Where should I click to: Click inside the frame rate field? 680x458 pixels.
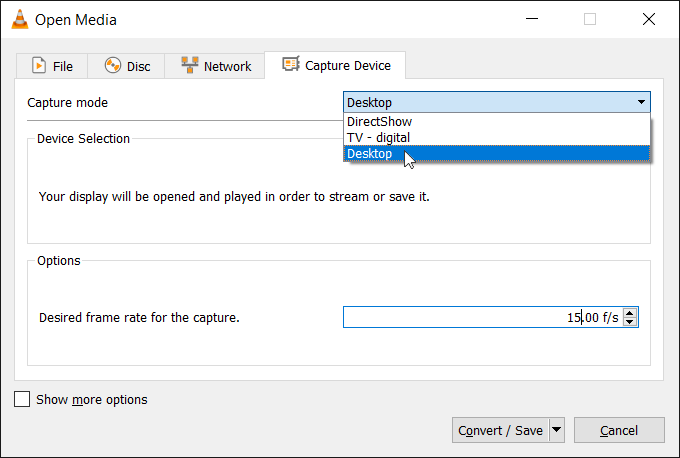pyautogui.click(x=480, y=317)
